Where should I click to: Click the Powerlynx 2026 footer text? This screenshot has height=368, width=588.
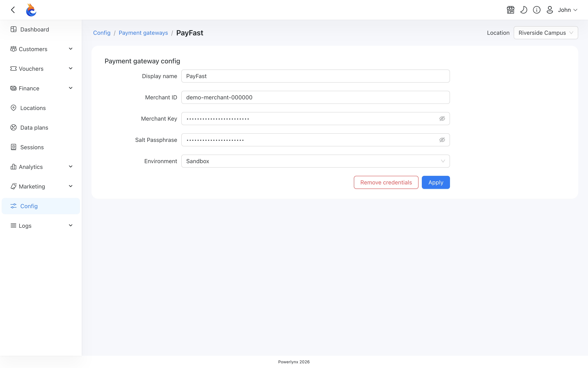[x=294, y=362]
